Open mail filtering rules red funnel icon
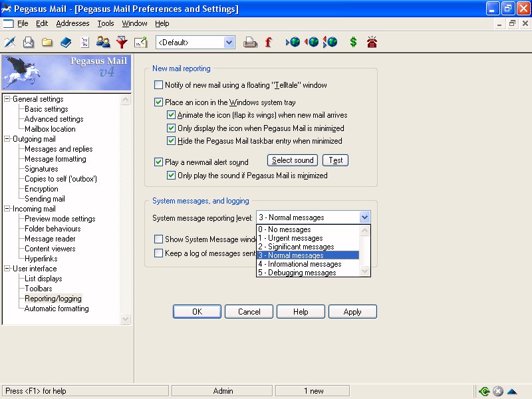The image size is (532, 399). [x=122, y=43]
